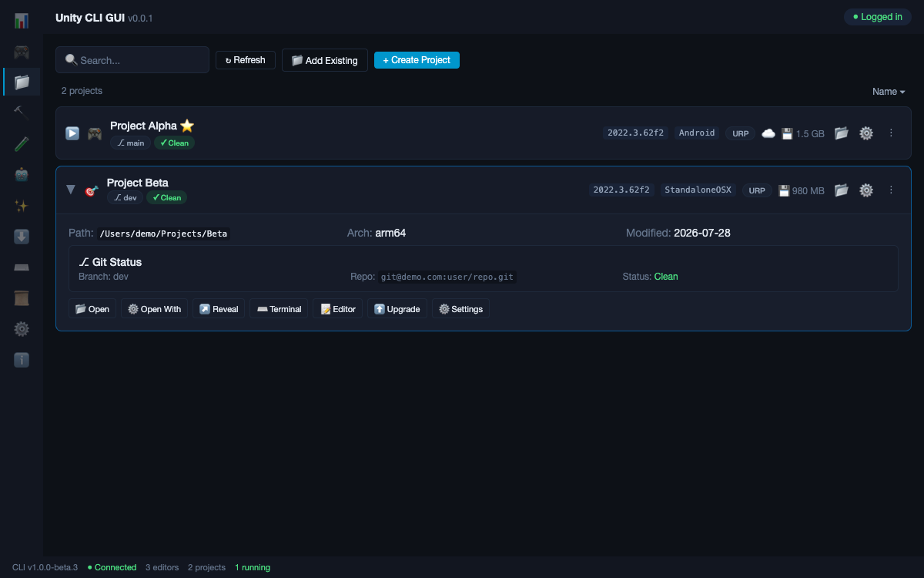This screenshot has width=924, height=578.
Task: Click the URP tag on Project Alpha
Action: pos(741,133)
